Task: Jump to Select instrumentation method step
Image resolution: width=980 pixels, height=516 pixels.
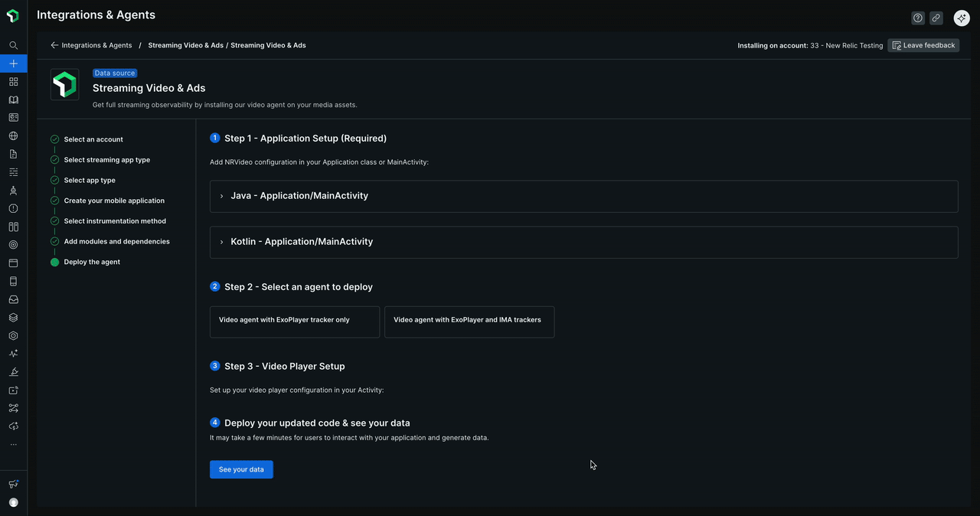Action: (x=115, y=221)
